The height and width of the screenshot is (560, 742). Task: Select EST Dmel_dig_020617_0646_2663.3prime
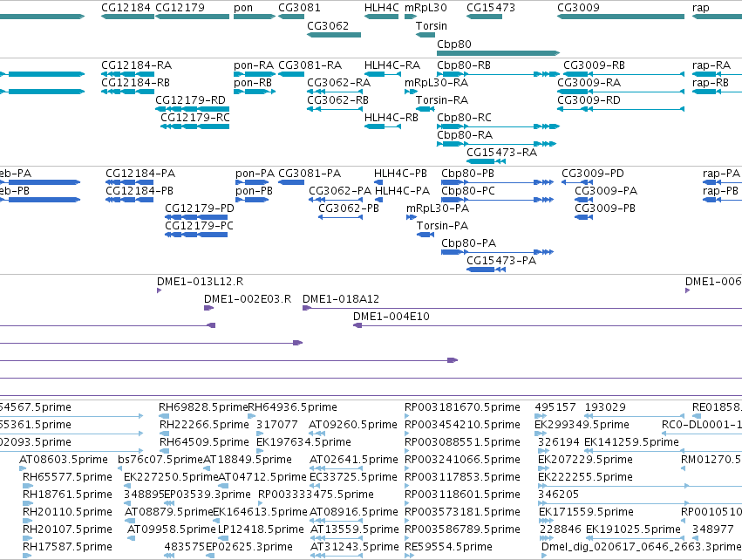[x=642, y=547]
